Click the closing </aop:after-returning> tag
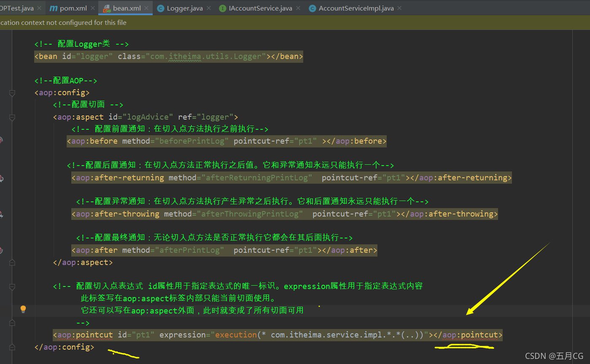This screenshot has height=364, width=590. click(x=461, y=178)
